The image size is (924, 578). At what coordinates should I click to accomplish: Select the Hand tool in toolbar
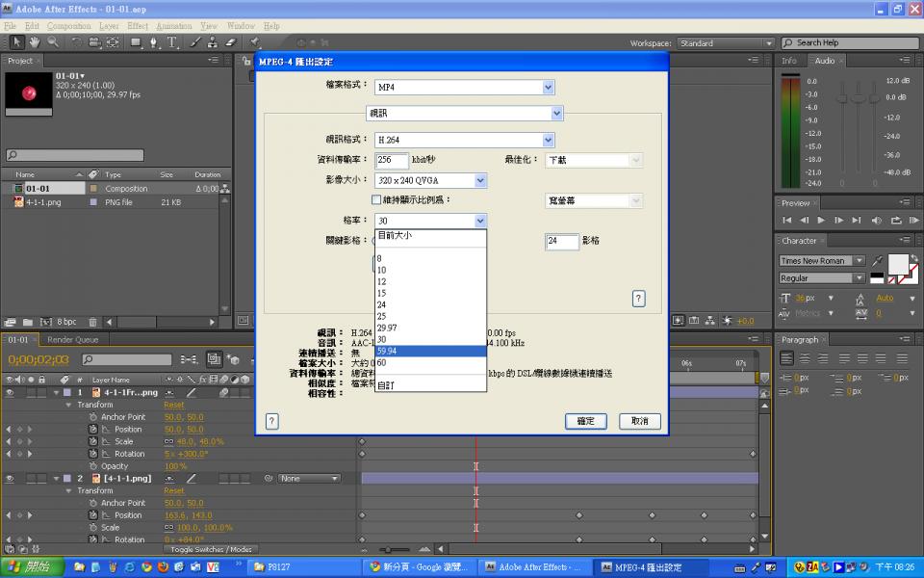(35, 42)
